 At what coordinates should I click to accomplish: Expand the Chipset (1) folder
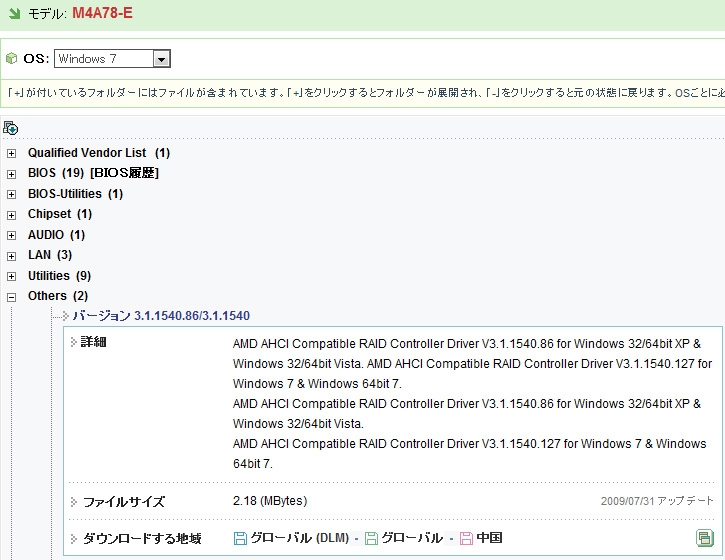pyautogui.click(x=12, y=215)
